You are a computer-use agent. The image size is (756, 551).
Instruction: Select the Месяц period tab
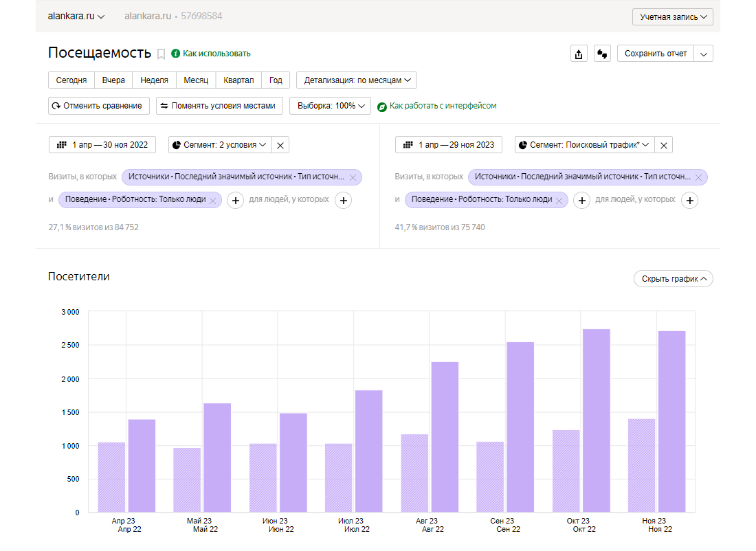(x=196, y=80)
